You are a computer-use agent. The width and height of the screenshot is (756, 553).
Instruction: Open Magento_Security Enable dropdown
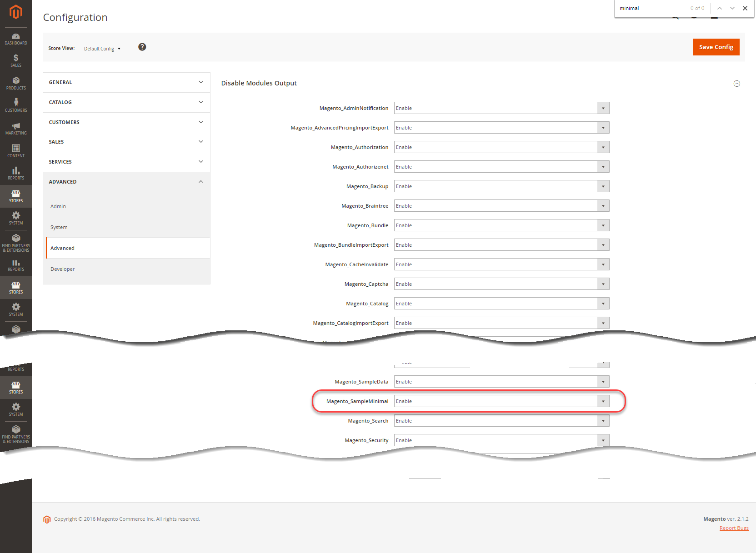point(501,440)
